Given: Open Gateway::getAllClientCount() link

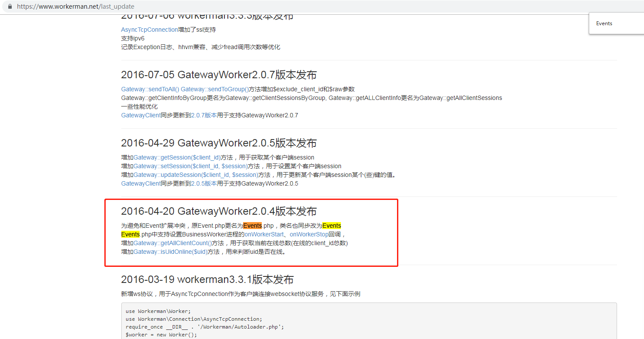Looking at the screenshot, I should [x=173, y=243].
